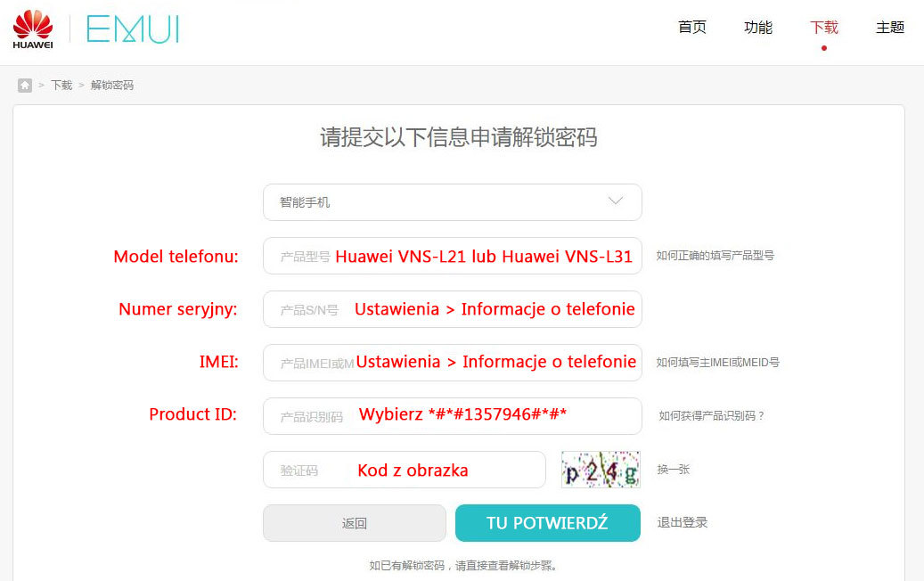Screen dimensions: 924x581
Task: Click the page heading 请提交以下信息申请解锁密码
Action: coord(459,137)
